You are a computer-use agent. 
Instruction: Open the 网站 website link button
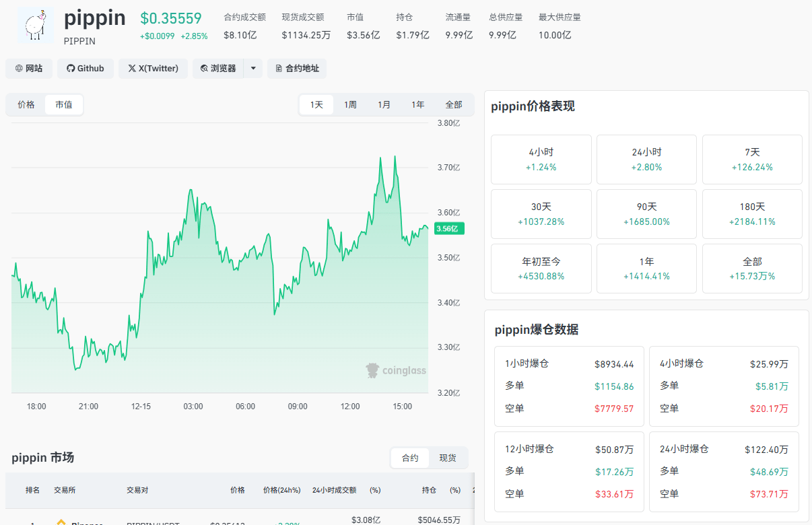(x=29, y=68)
